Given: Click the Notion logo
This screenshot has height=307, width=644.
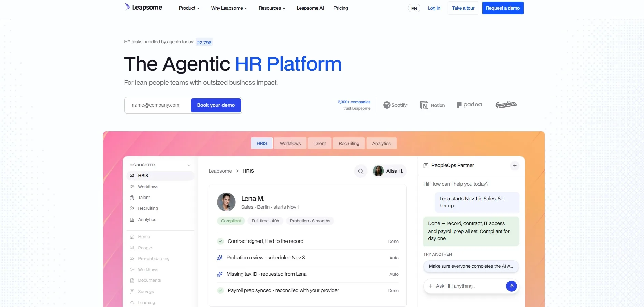Looking at the screenshot, I should point(432,105).
